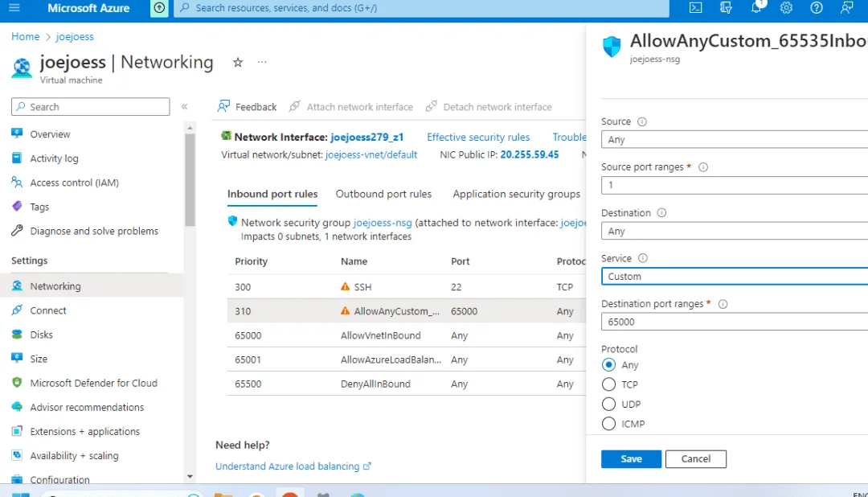Click the Disks icon in the sidebar
Image resolution: width=868 pixels, height=497 pixels.
[x=17, y=334]
